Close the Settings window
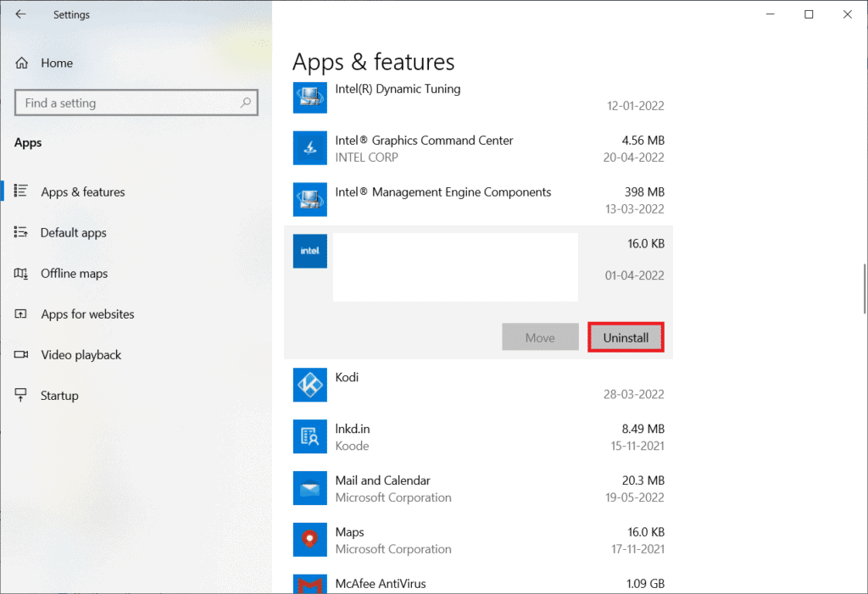This screenshot has height=594, width=868. 848,14
